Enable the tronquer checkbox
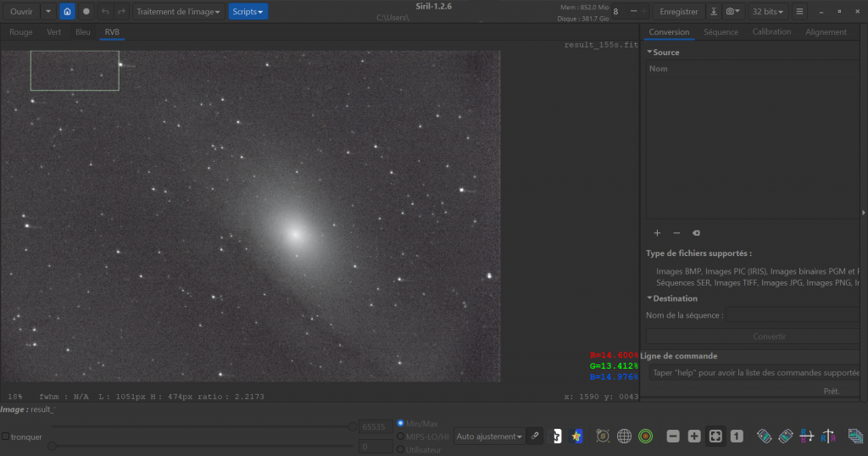This screenshot has width=868, height=456. (x=6, y=437)
